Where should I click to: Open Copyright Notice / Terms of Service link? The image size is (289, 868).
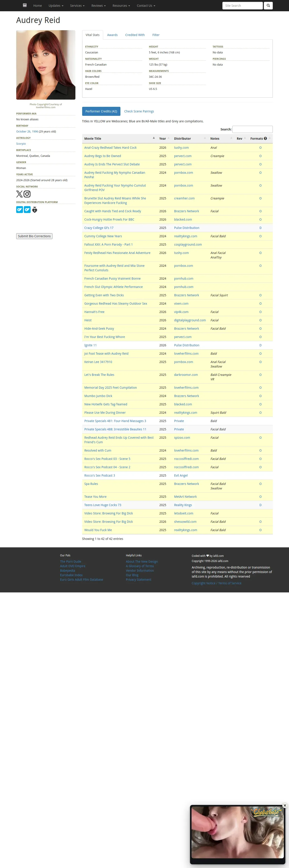tap(217, 583)
